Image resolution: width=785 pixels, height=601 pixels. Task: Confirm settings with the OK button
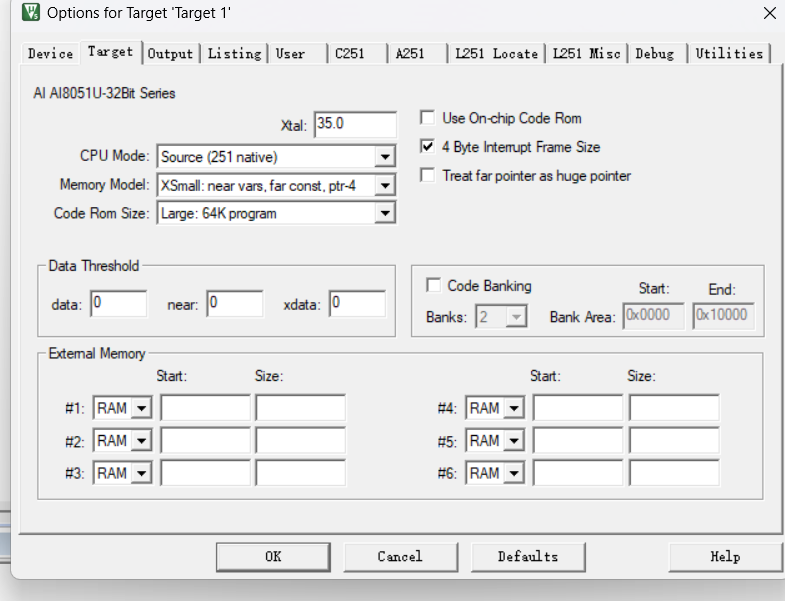273,557
